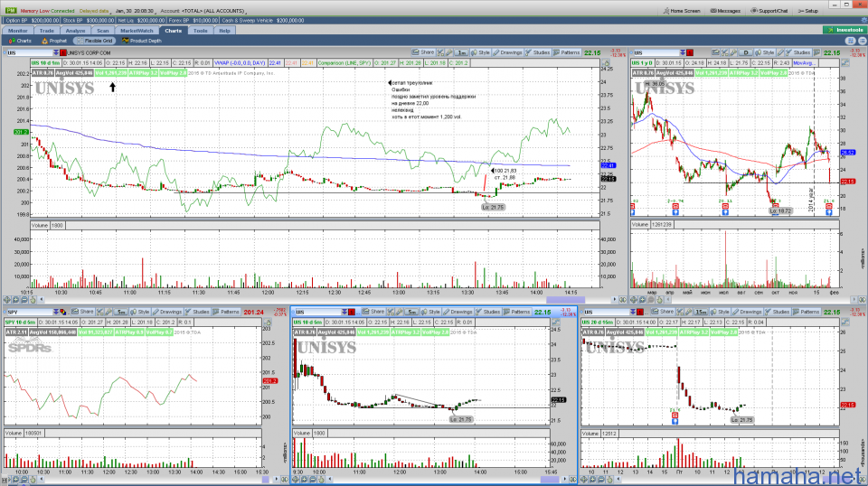
Task: Open Style on bottom-middle UIS 5m chart
Action: coord(430,313)
